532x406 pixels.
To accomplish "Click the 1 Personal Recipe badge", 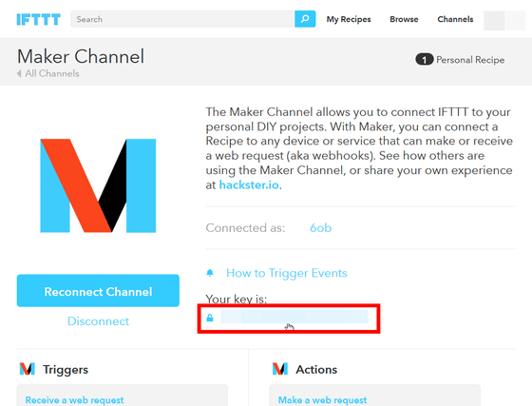I will (x=424, y=60).
